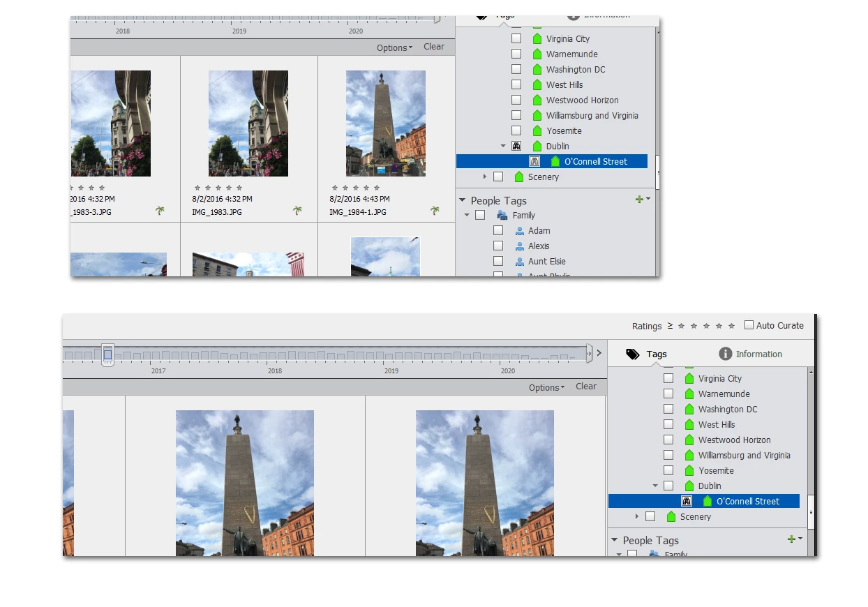Click green place tag icon for Warnemunde, upper panel

pos(537,54)
